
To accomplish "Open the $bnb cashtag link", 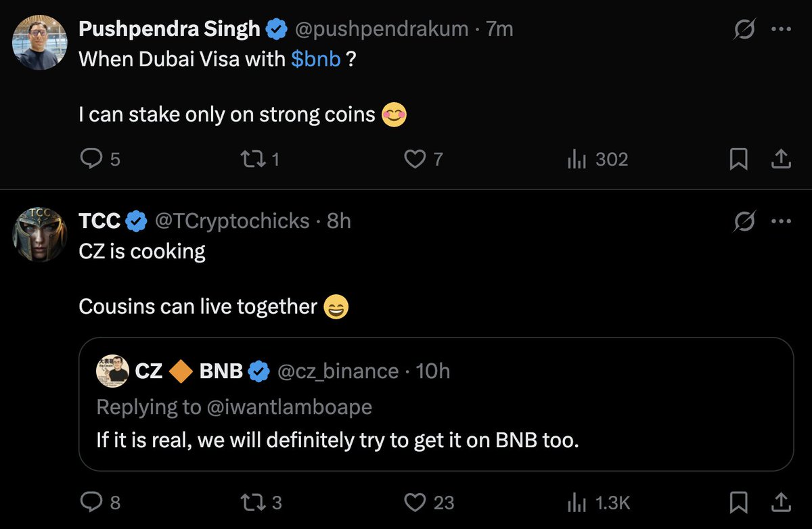I will [315, 59].
